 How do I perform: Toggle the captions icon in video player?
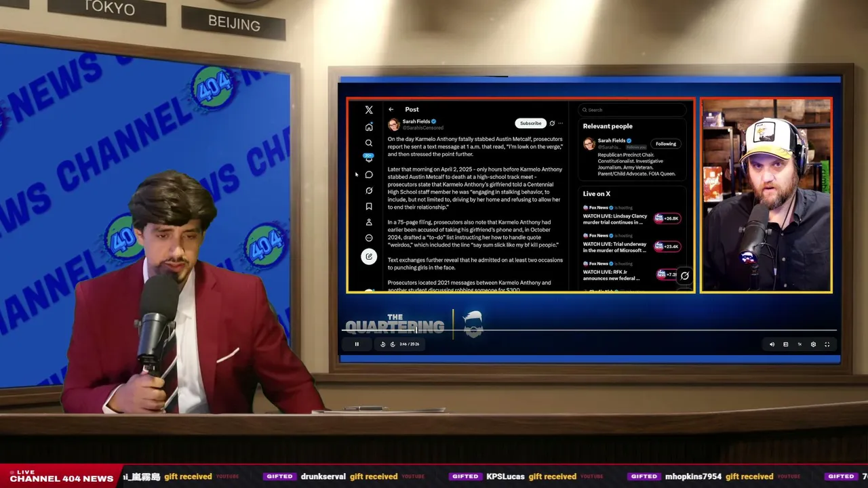tap(786, 344)
